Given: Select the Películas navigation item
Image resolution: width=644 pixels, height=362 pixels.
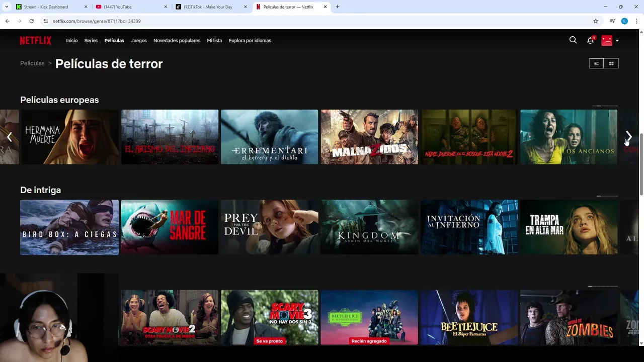Looking at the screenshot, I should point(114,41).
